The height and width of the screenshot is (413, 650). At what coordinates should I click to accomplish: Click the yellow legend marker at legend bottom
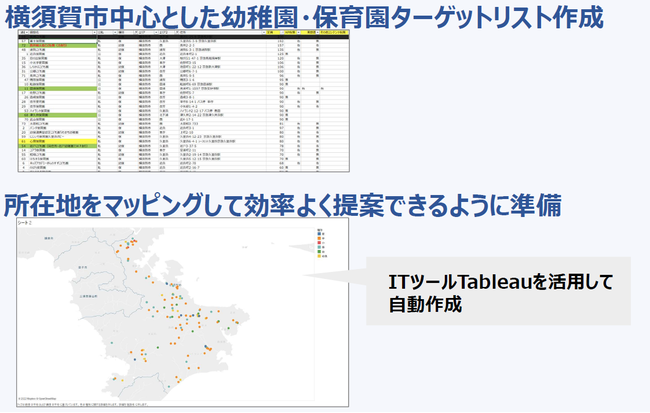click(x=320, y=258)
